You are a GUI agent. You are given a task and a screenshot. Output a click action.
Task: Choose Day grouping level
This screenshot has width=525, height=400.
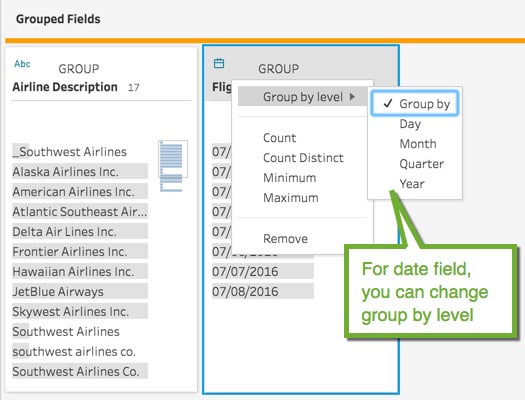coord(410,124)
